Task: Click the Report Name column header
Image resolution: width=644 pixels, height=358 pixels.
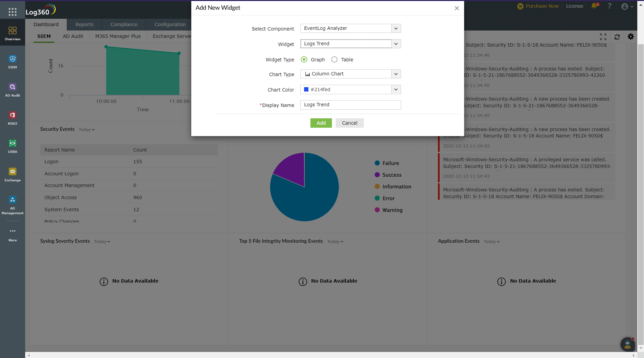Action: pyautogui.click(x=59, y=150)
